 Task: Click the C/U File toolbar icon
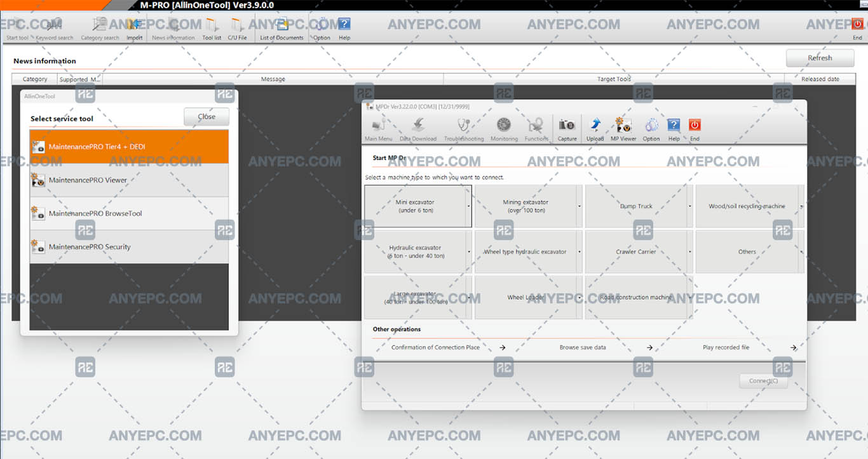[237, 29]
